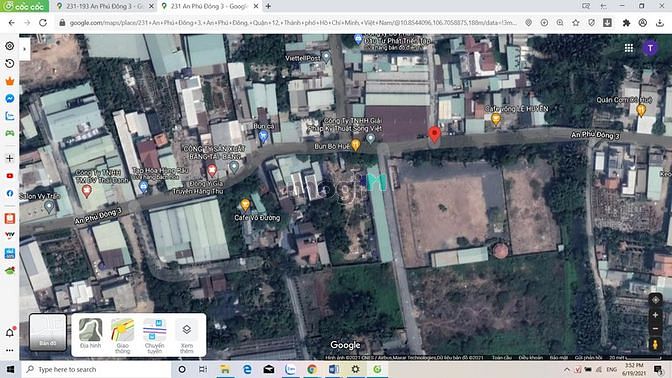Select ViettelPost place marker
Viewport: 672px width, 378px height.
pyautogui.click(x=326, y=56)
